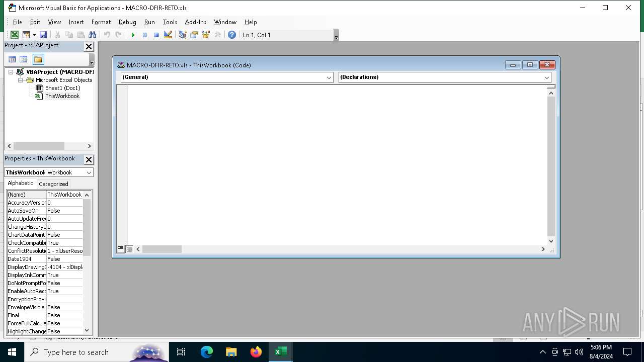Viewport: 644px width, 362px height.
Task: Open the ThisWorkbook object selector dropdown
Action: click(x=89, y=172)
